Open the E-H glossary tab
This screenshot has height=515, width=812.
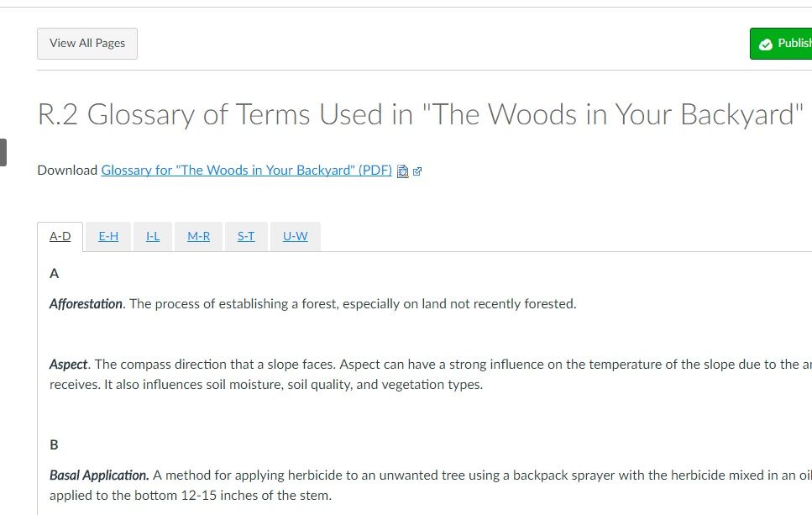[x=108, y=236]
